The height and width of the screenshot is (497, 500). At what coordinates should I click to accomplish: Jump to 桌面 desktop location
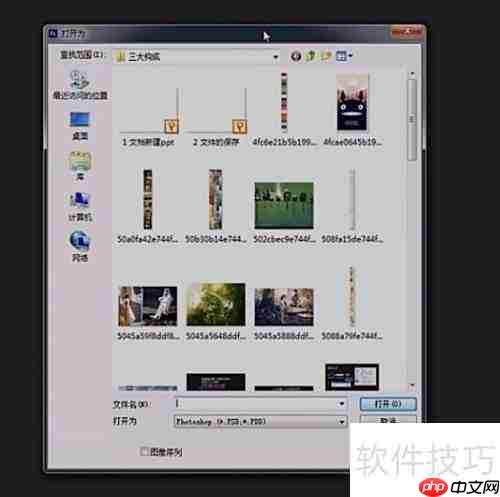(x=80, y=126)
